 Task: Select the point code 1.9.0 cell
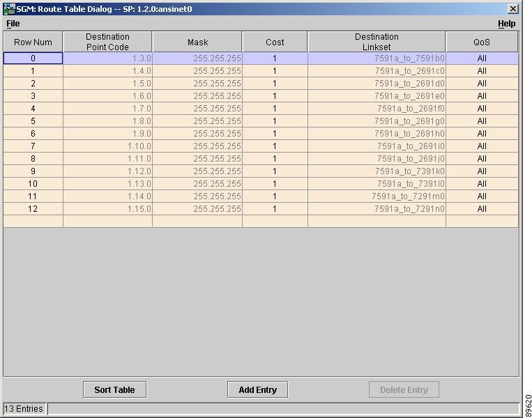[107, 134]
